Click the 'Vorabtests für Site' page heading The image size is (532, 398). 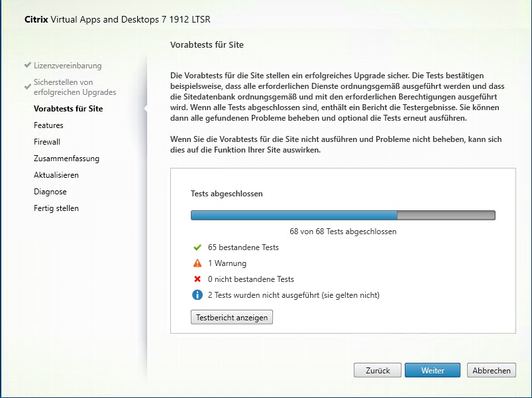(x=207, y=45)
